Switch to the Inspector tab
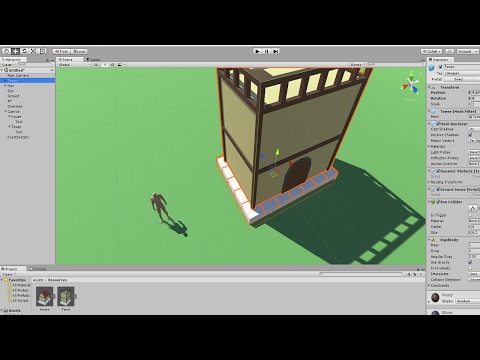This screenshot has height=360, width=480. coord(439,59)
